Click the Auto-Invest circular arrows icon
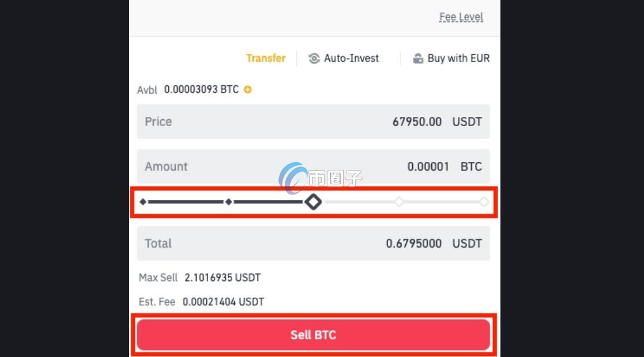This screenshot has width=644, height=357. coord(314,58)
